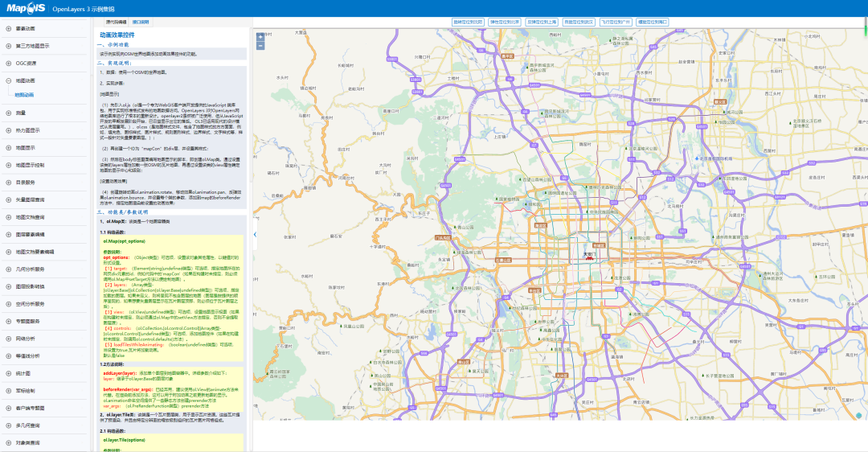This screenshot has width=868, height=452.
Task: Click the 反弹定位到上海 button
Action: click(542, 23)
